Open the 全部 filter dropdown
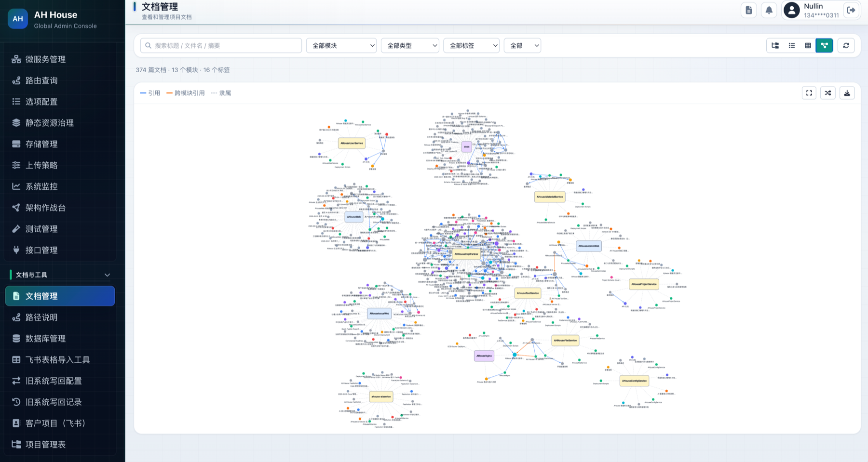This screenshot has height=462, width=868. click(522, 46)
